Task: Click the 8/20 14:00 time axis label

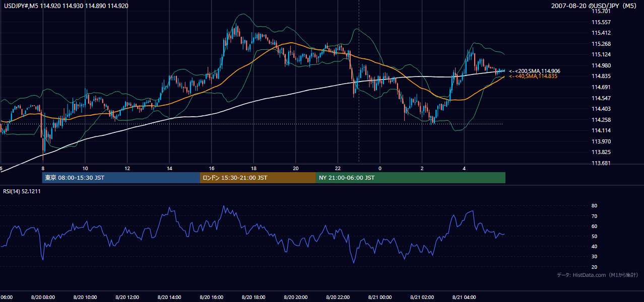Action: tap(169, 297)
